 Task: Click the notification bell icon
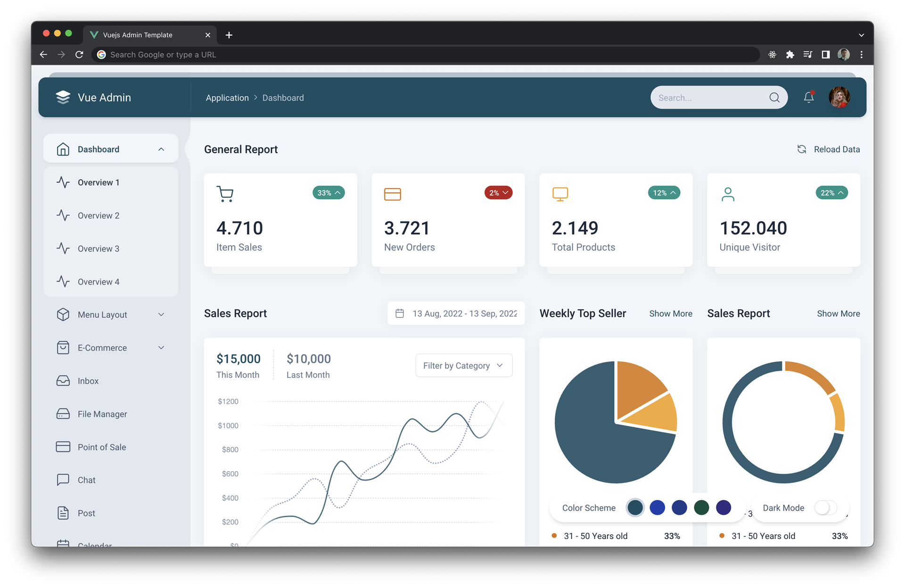(808, 98)
